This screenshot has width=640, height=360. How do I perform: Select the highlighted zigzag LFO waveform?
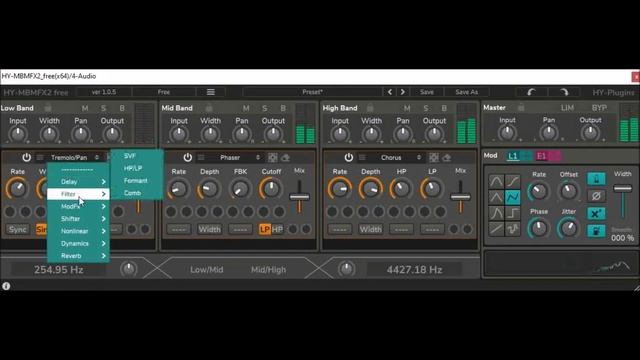pos(513,197)
